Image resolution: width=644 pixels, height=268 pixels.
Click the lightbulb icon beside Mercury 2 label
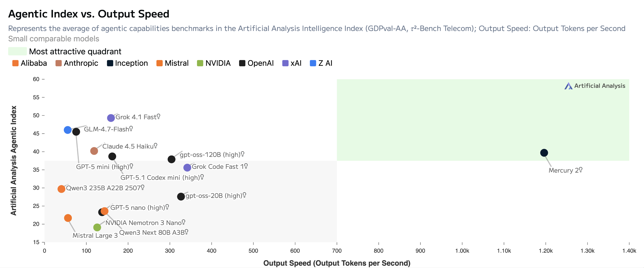point(581,170)
